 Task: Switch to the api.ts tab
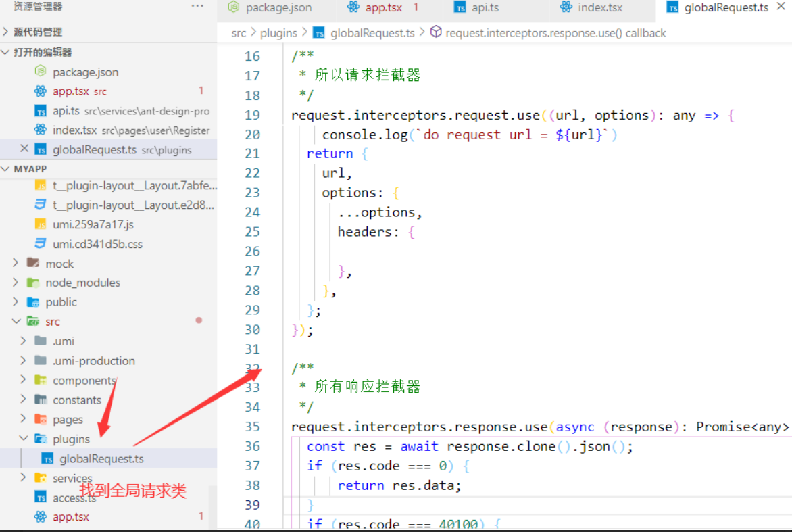coord(484,7)
